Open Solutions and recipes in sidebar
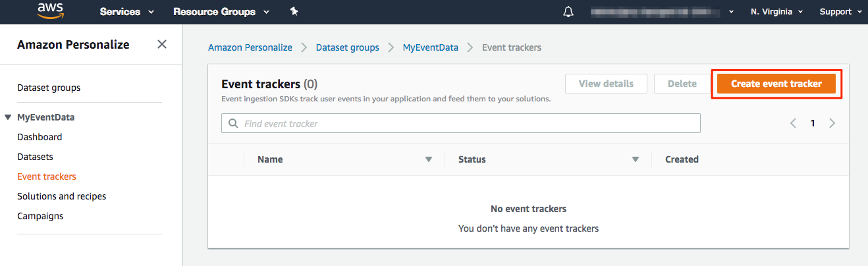 pyautogui.click(x=61, y=196)
